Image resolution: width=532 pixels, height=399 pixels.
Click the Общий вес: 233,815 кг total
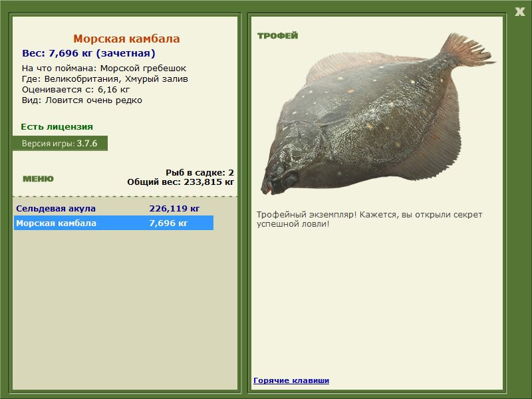pyautogui.click(x=180, y=182)
